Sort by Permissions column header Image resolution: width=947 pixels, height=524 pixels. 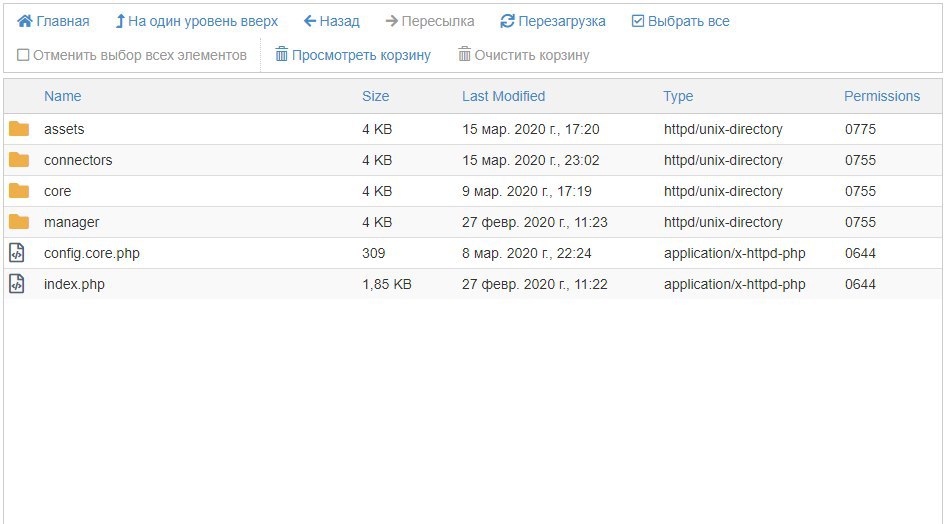pyautogui.click(x=882, y=96)
